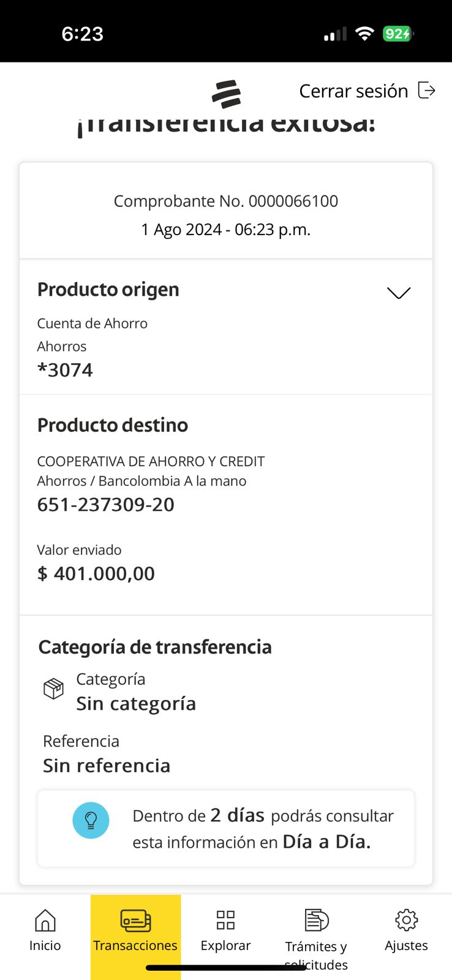Tap the battery indicator in status bar

click(397, 34)
